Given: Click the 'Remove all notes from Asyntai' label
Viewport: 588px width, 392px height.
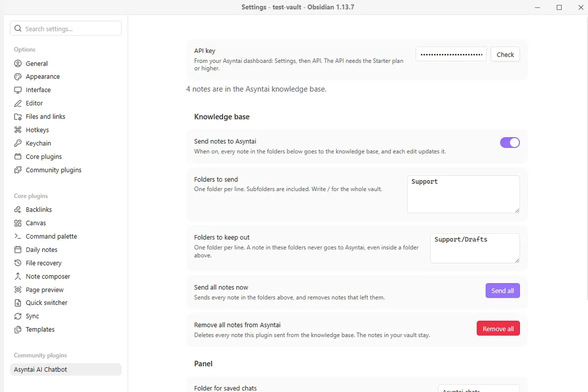Looking at the screenshot, I should point(237,325).
